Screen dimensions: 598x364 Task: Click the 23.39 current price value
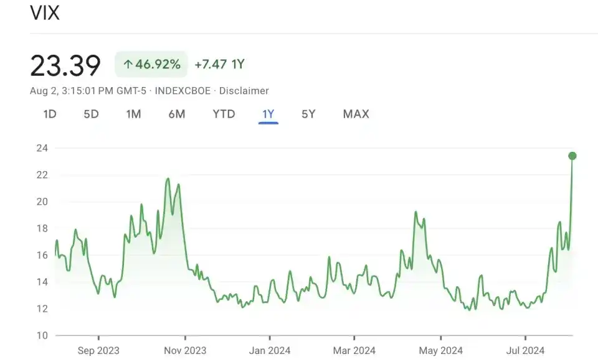(65, 65)
